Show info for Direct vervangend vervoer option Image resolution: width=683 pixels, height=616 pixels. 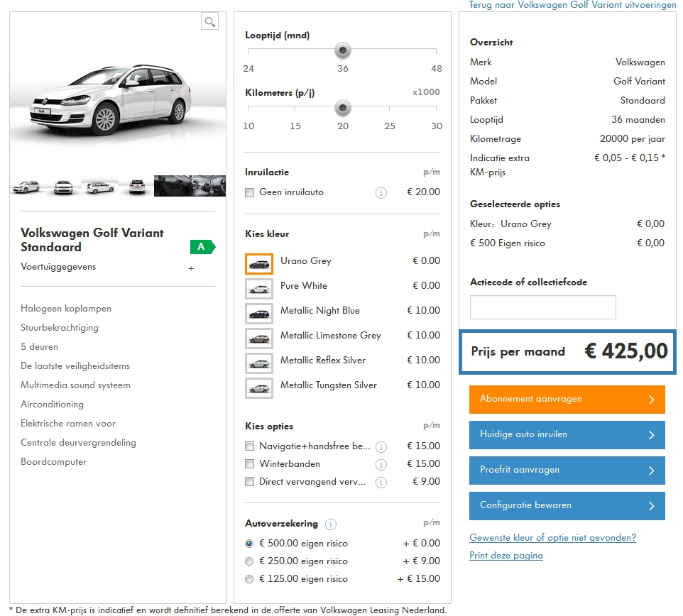381,483
